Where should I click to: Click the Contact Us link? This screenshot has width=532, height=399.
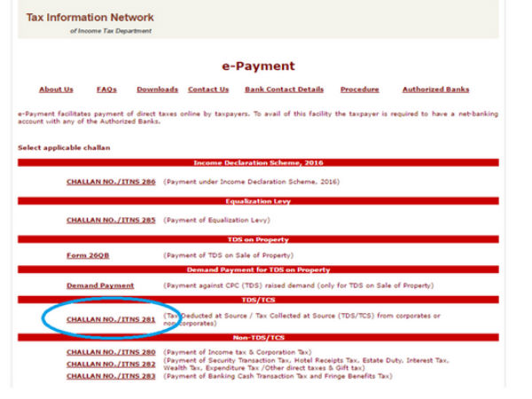coord(208,90)
